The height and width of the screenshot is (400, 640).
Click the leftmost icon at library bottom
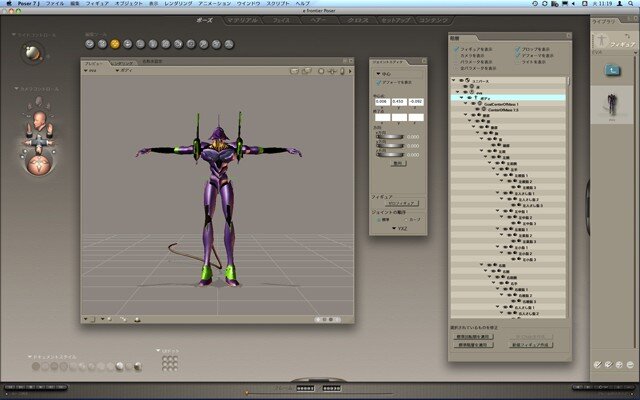(598, 364)
